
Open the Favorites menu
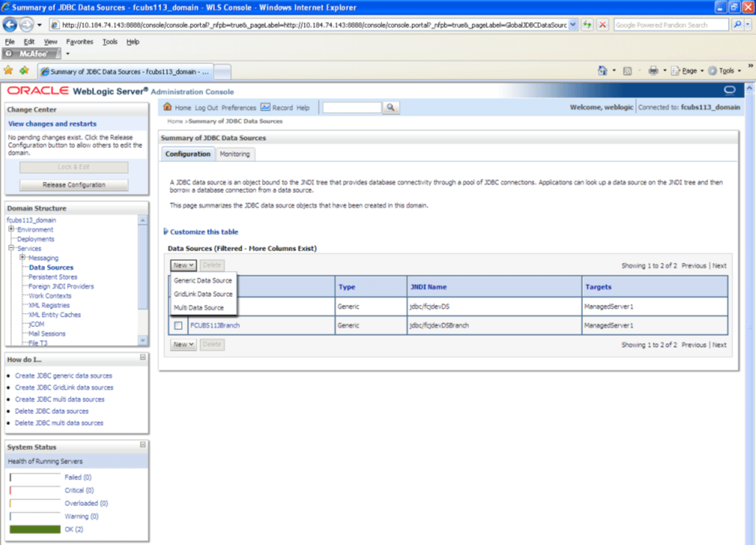click(x=80, y=41)
